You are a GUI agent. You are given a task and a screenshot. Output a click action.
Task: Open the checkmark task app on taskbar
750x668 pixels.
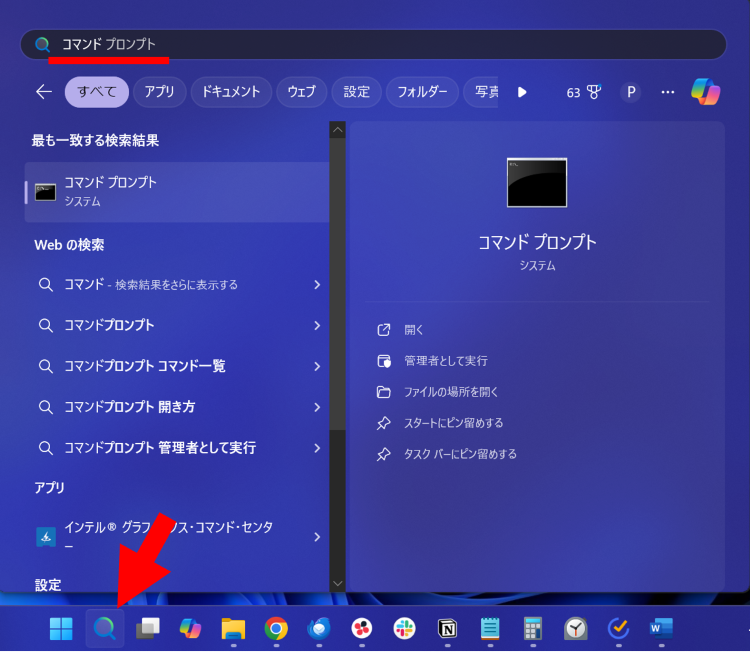(618, 628)
